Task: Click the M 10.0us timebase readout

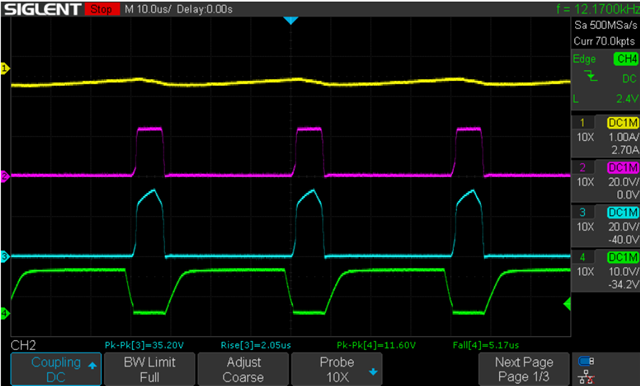Action: [148, 9]
